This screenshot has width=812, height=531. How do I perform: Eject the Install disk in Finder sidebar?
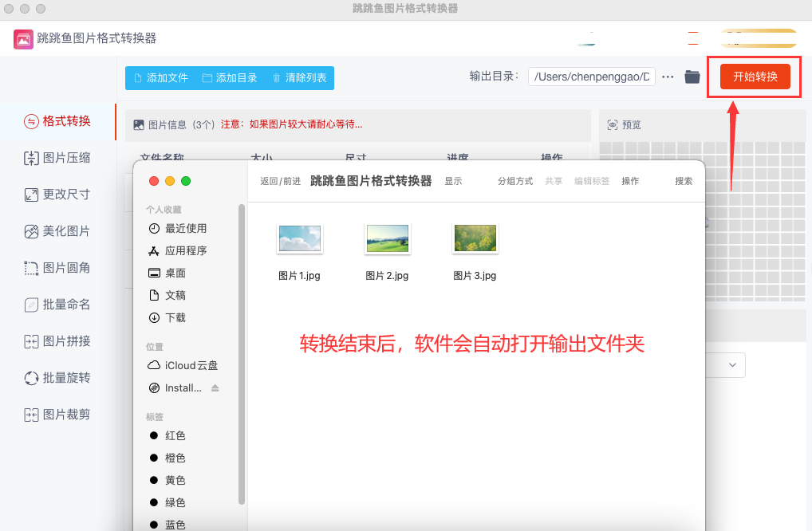[x=215, y=388]
